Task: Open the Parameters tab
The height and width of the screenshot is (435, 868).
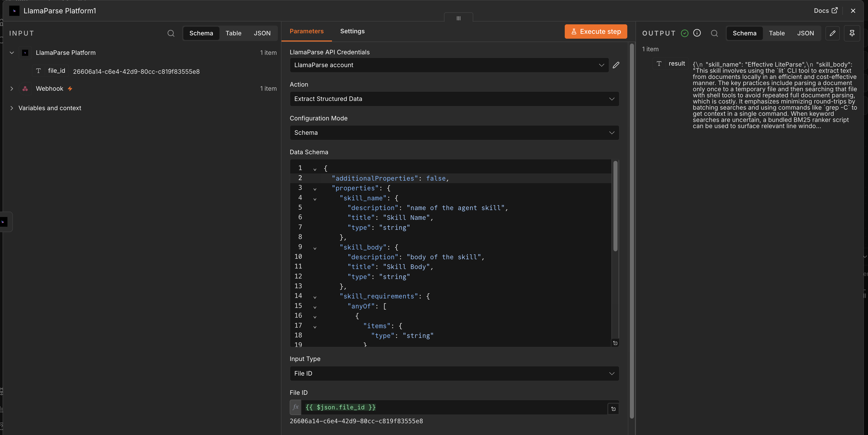Action: [x=307, y=31]
